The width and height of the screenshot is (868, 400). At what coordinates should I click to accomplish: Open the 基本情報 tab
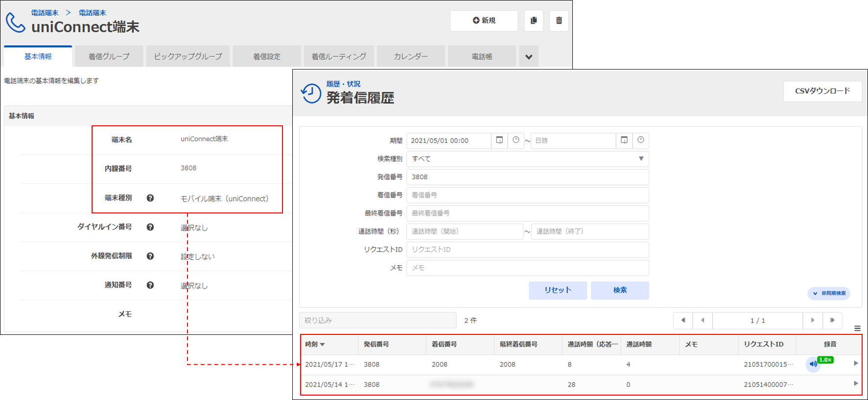click(38, 56)
